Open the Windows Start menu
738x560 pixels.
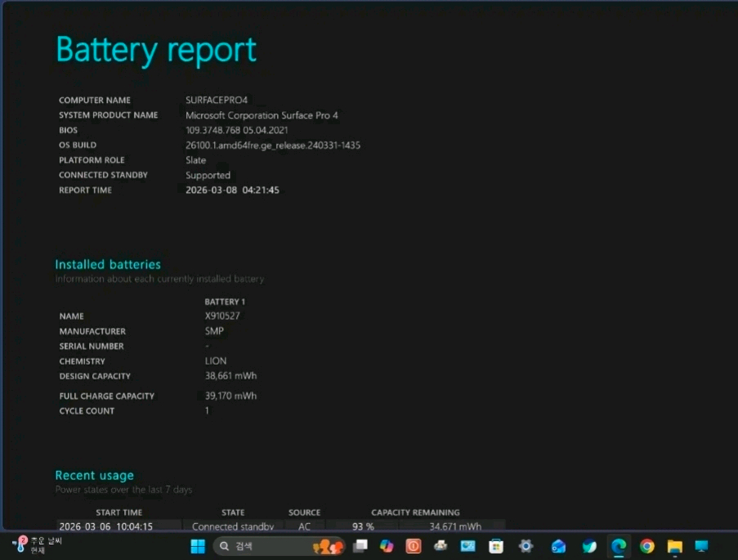pyautogui.click(x=197, y=545)
